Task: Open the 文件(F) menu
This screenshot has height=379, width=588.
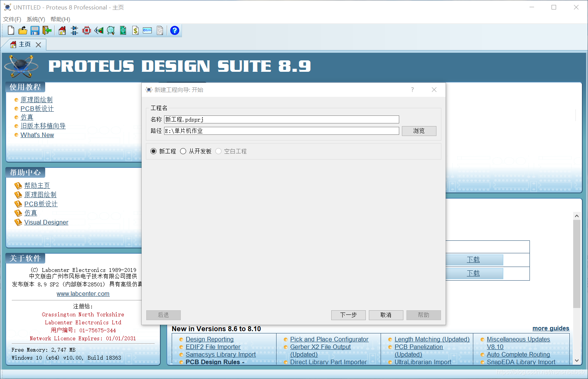Action: point(12,19)
